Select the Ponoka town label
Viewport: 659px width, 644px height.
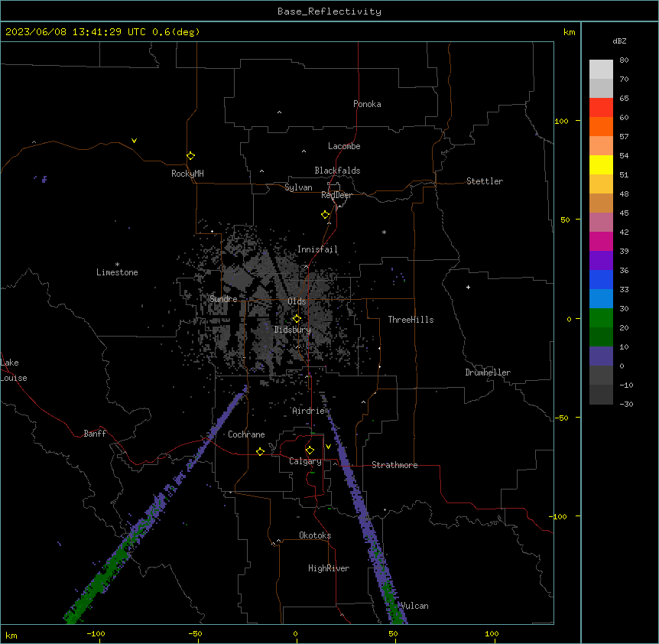click(367, 104)
